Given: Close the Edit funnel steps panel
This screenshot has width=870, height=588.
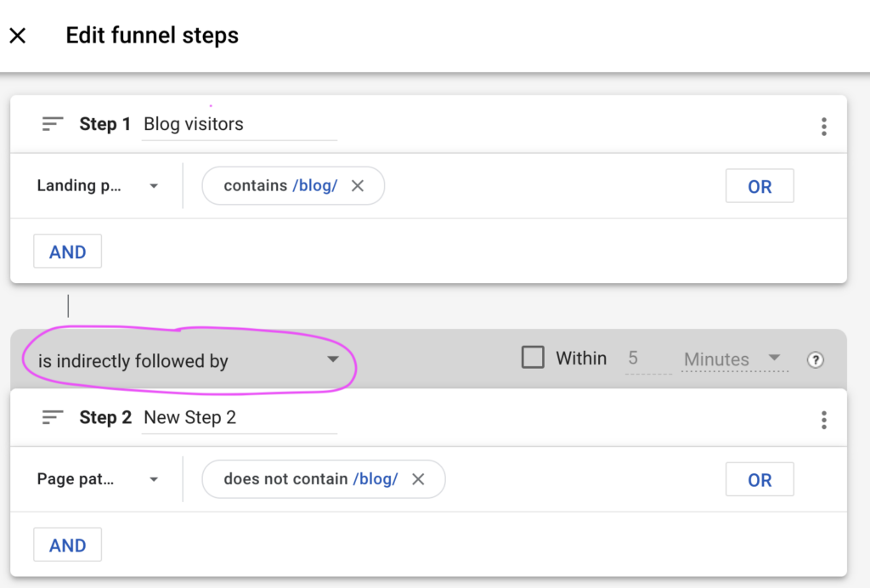Looking at the screenshot, I should pos(18,35).
